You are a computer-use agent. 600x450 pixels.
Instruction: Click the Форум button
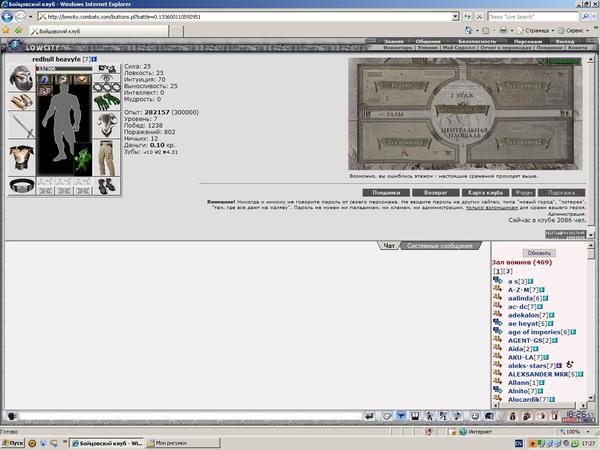[523, 192]
